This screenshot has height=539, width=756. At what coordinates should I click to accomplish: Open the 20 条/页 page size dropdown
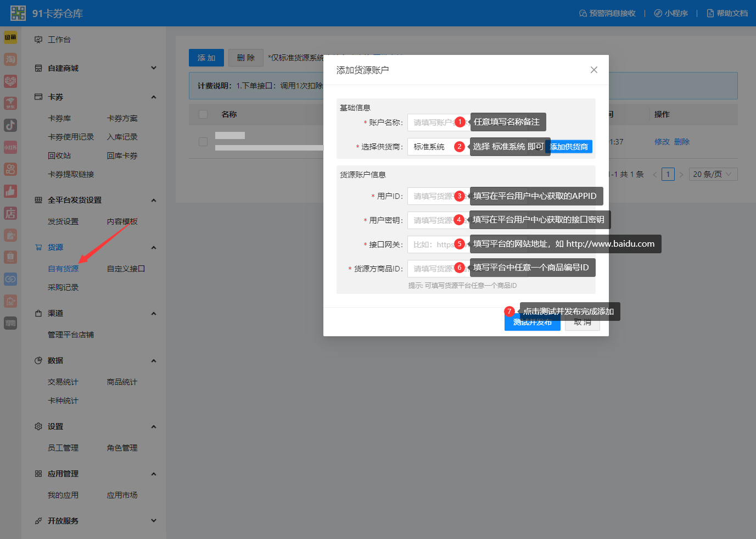tap(713, 174)
